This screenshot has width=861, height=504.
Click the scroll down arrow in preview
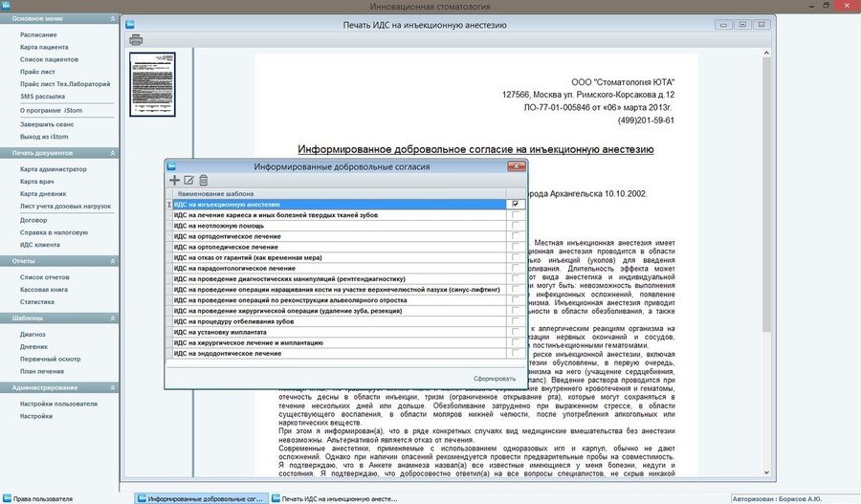pyautogui.click(x=766, y=472)
